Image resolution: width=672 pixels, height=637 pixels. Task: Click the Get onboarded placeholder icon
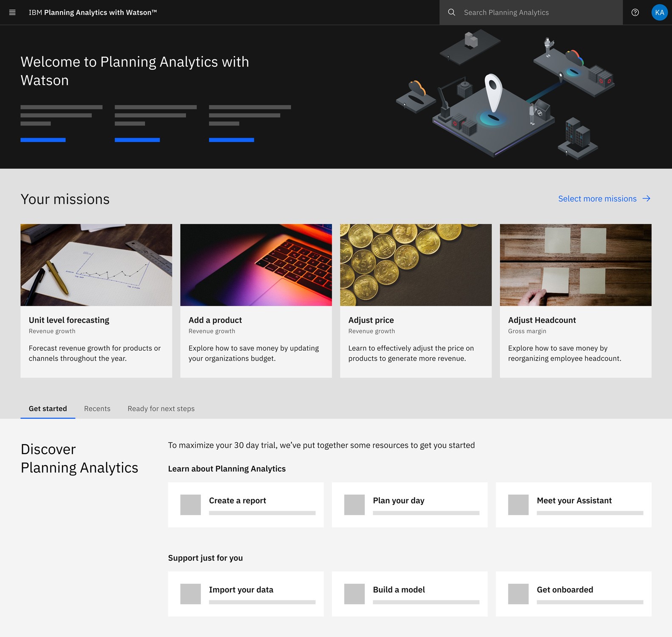pos(518,594)
